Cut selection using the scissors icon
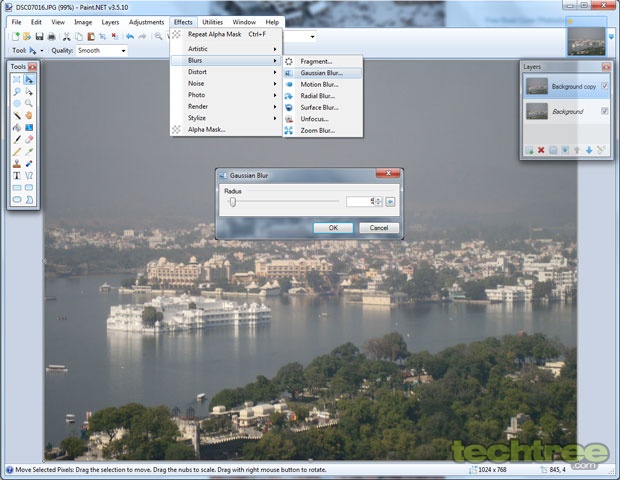Image resolution: width=620 pixels, height=480 pixels. click(66, 37)
